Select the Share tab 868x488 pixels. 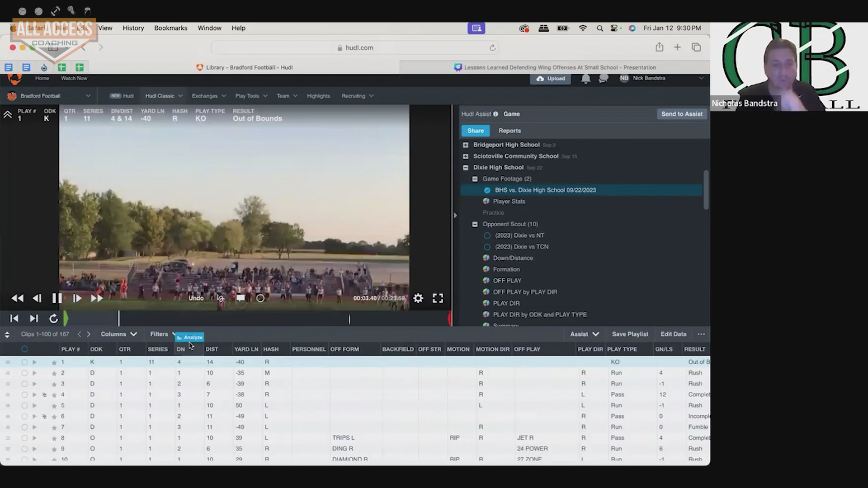click(475, 131)
